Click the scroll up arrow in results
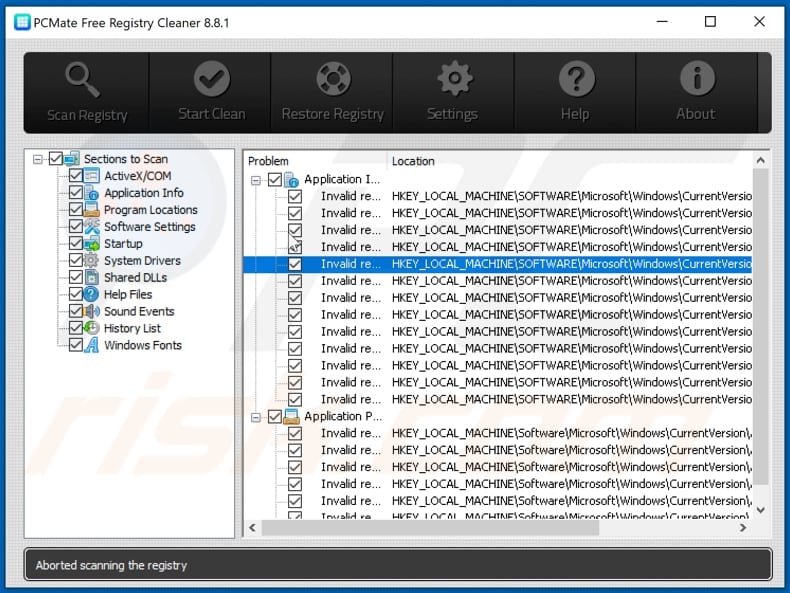Viewport: 790px width, 593px height. 761,161
